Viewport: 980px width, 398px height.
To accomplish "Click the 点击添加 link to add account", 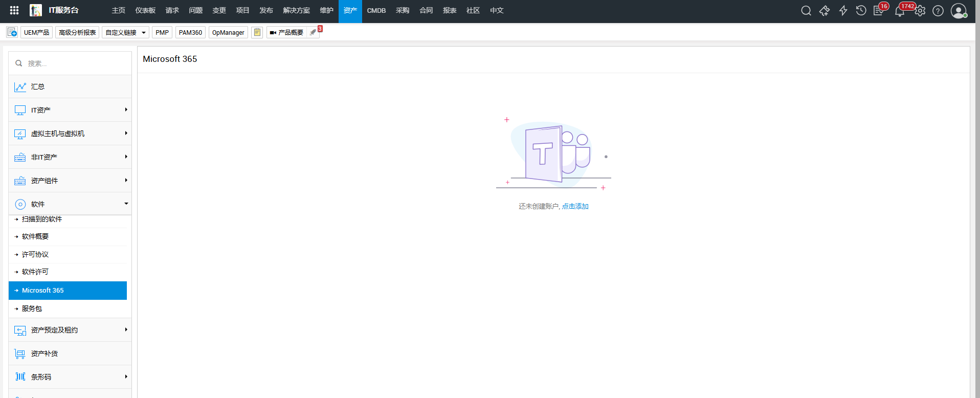I will point(575,206).
